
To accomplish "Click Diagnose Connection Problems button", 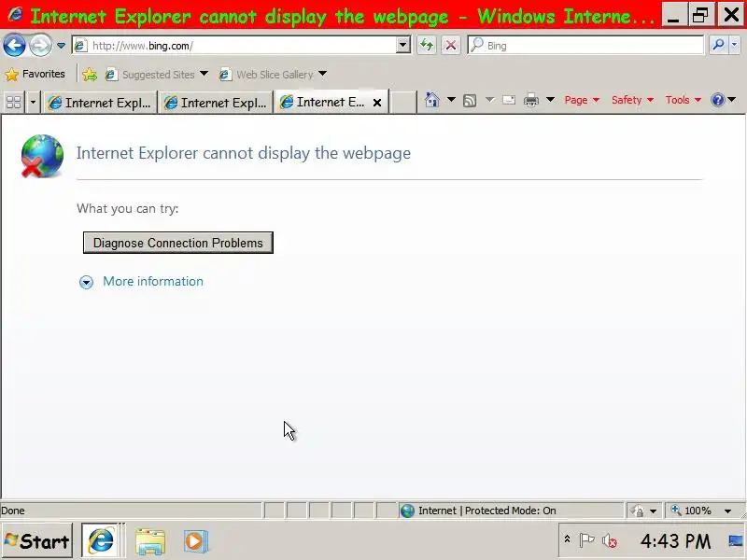I will pyautogui.click(x=178, y=243).
